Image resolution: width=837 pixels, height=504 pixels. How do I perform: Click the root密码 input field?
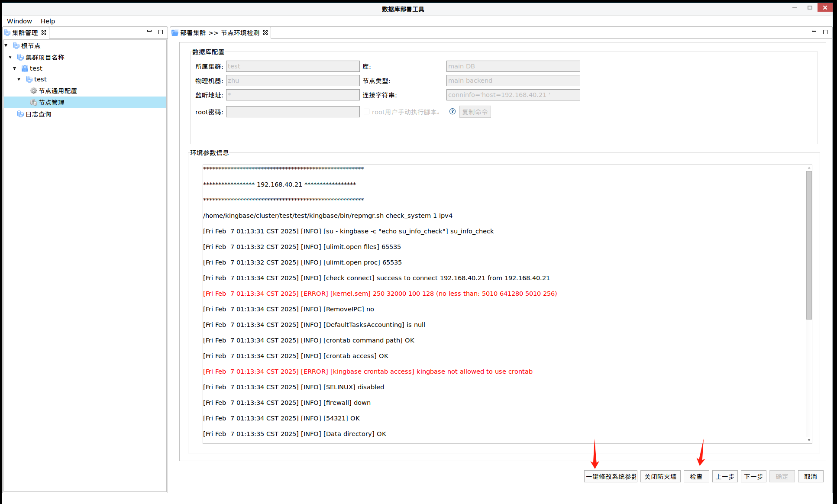[x=293, y=112]
